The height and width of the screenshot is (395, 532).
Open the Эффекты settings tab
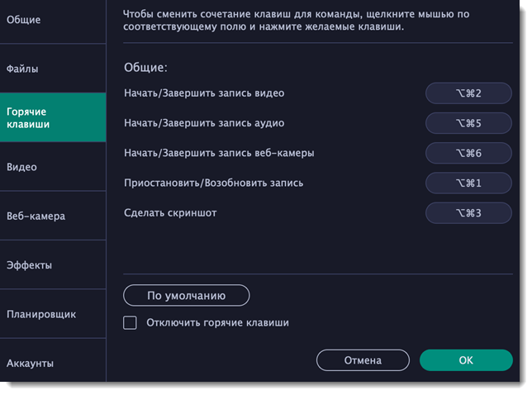click(x=53, y=265)
